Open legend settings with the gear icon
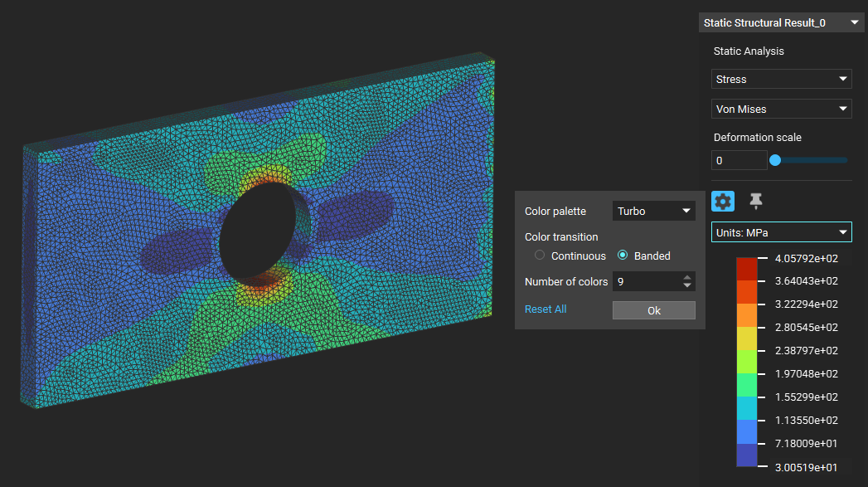868x487 pixels. coord(722,201)
